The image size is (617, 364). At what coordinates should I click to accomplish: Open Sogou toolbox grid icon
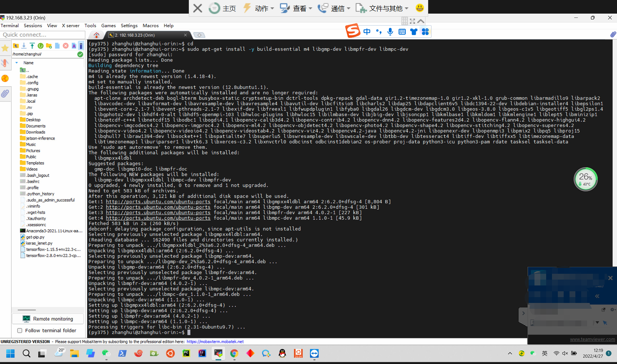tap(425, 32)
